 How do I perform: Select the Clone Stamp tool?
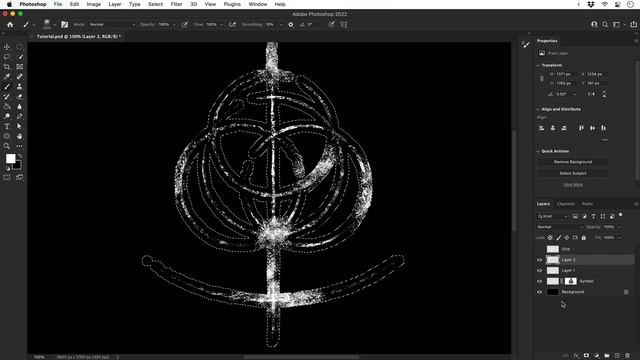[20, 87]
